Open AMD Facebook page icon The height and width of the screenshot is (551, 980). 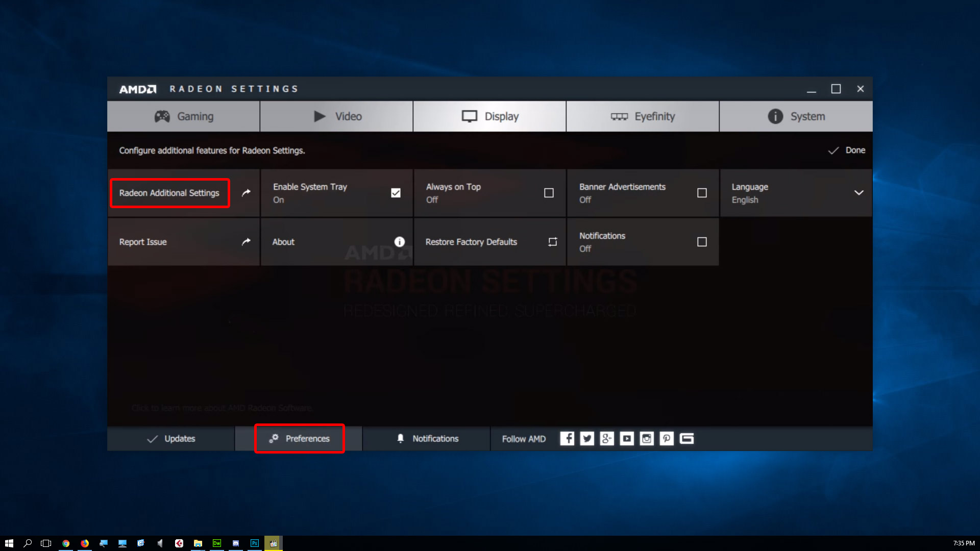click(x=567, y=439)
